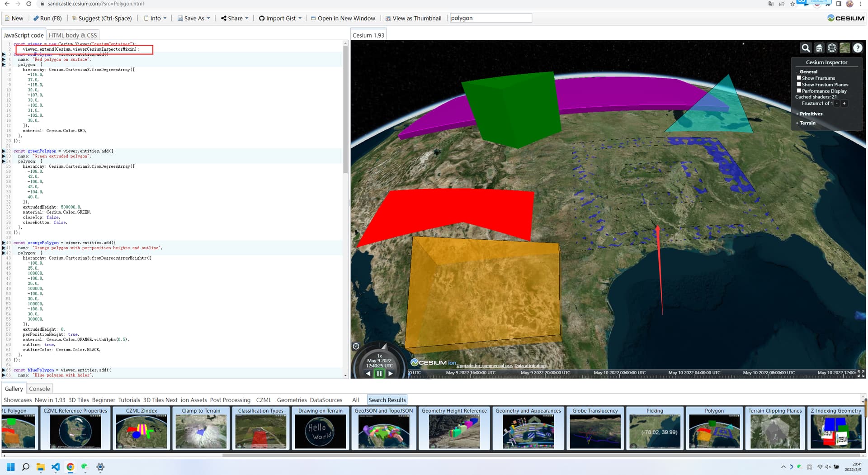Open the Search Results gallery category
This screenshot has height=475, width=868.
click(x=387, y=400)
